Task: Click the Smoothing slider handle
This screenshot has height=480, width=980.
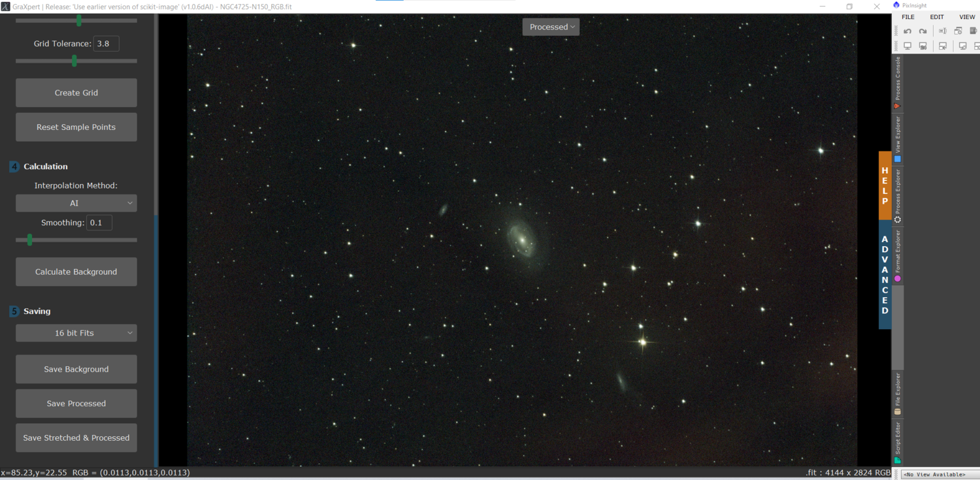Action: point(29,240)
